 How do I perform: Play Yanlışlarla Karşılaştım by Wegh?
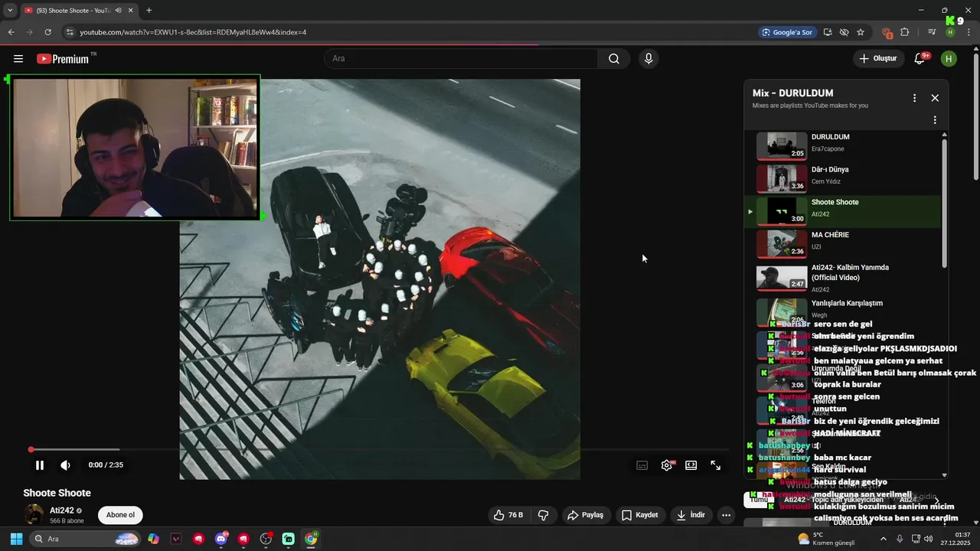842,311
